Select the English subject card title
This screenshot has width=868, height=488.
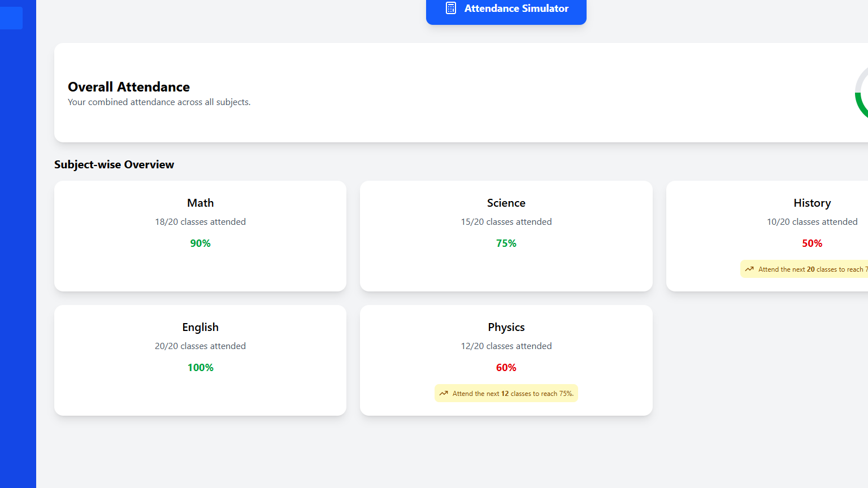tap(200, 327)
